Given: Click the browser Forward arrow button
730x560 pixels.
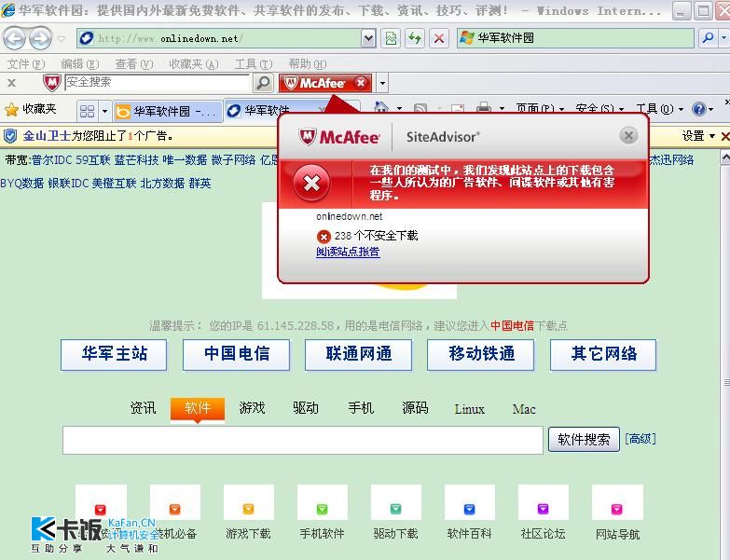Looking at the screenshot, I should (x=41, y=38).
